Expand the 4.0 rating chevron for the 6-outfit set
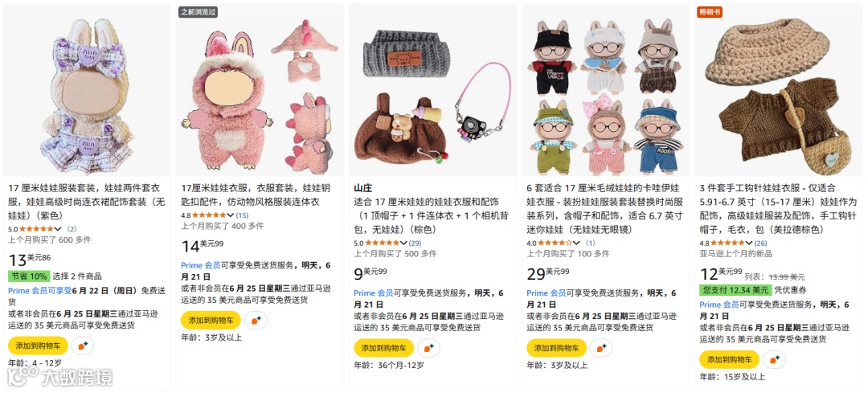868x393 pixels. point(576,243)
